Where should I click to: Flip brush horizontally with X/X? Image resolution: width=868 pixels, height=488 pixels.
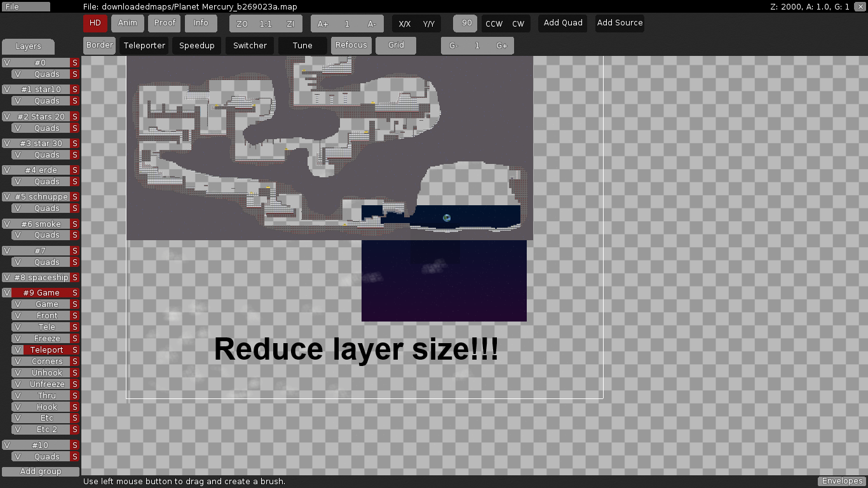coord(404,24)
